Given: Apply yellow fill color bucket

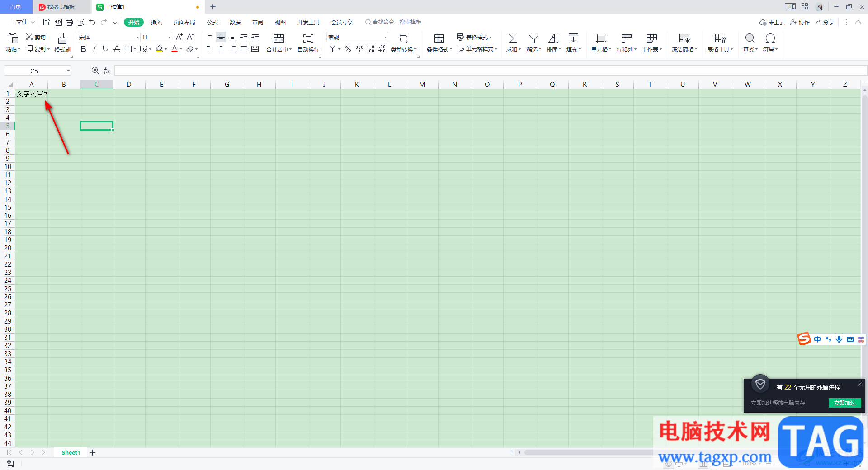Looking at the screenshot, I should coord(159,49).
